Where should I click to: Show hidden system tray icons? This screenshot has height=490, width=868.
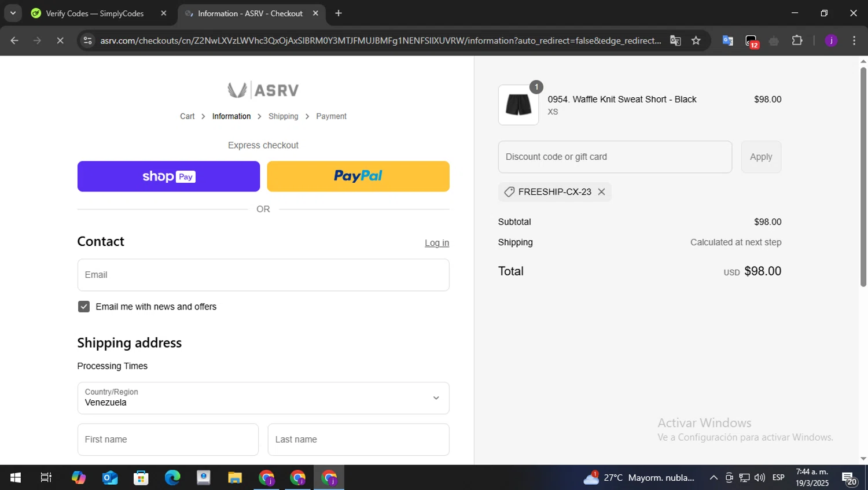(x=713, y=478)
